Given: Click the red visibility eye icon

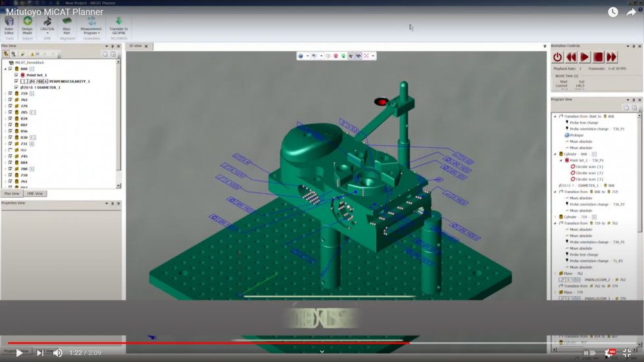Looking at the screenshot, I should [335, 56].
